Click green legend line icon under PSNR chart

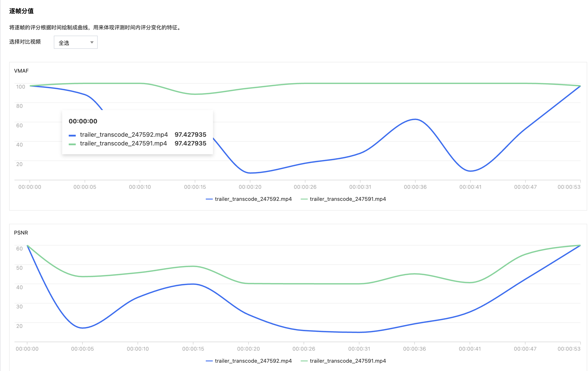pos(304,361)
